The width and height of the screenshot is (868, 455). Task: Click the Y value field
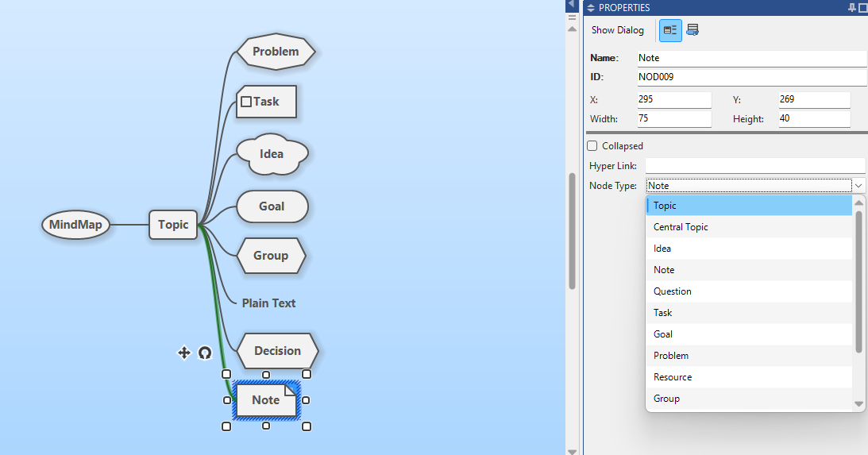814,99
